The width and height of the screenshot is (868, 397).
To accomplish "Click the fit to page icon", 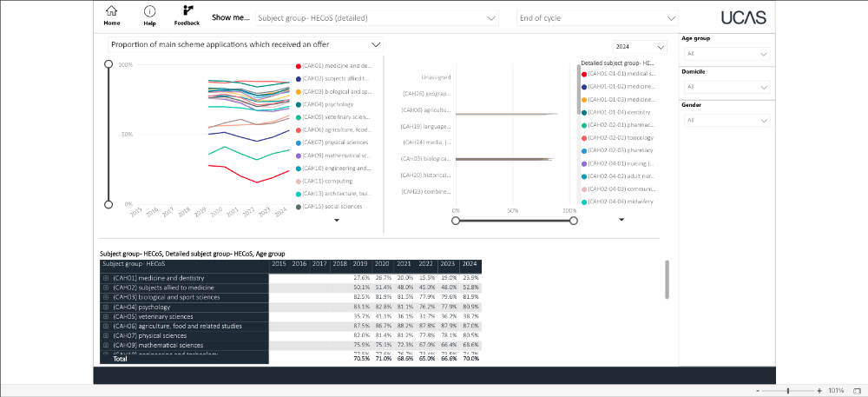I will click(x=856, y=391).
